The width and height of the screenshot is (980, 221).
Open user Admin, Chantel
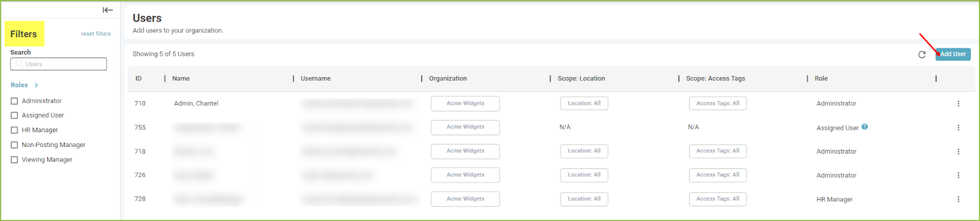196,103
